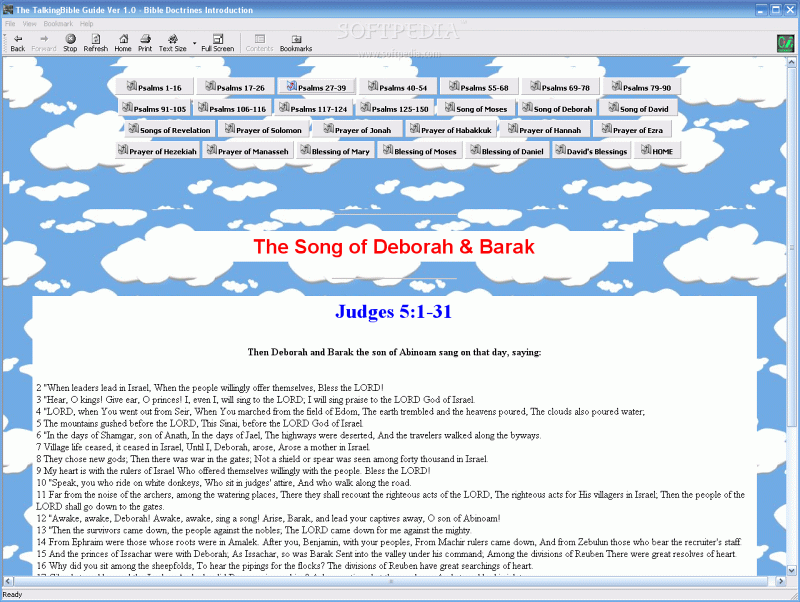The image size is (800, 602).
Task: Click the Ready status bar text
Action: coord(12,595)
